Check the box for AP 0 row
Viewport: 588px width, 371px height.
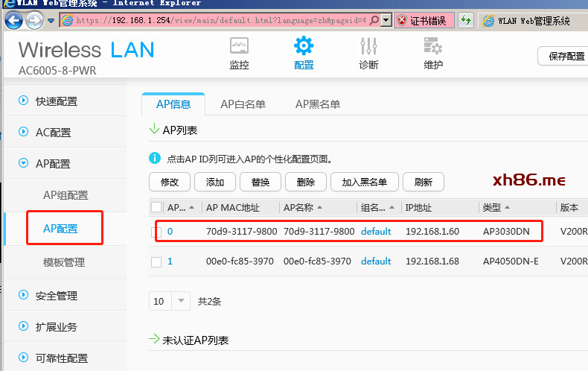(156, 232)
